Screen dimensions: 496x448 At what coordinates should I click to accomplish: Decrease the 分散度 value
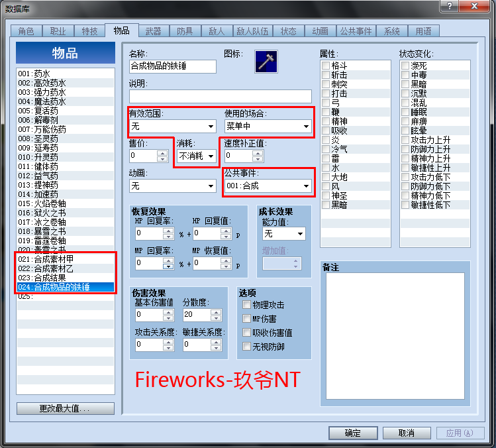pyautogui.click(x=216, y=318)
